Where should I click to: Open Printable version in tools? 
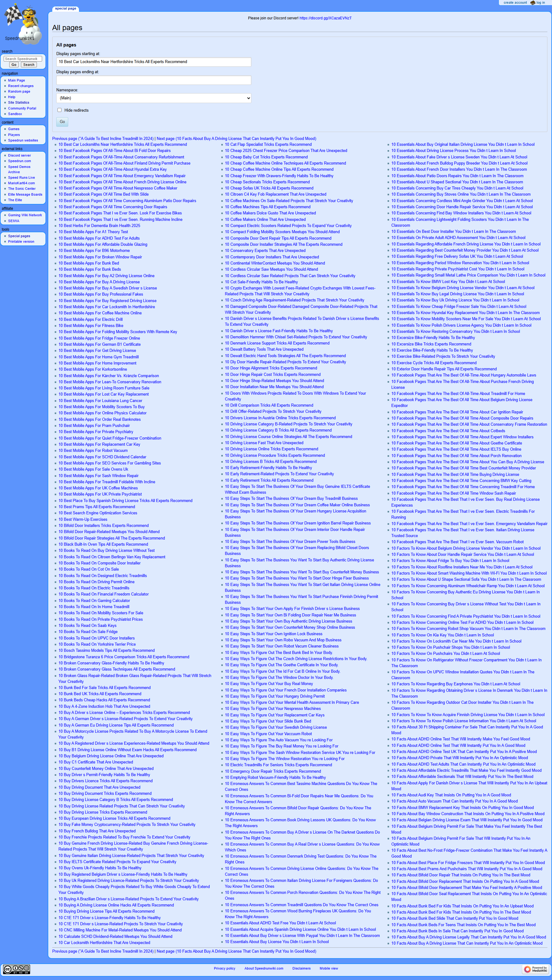21,241
